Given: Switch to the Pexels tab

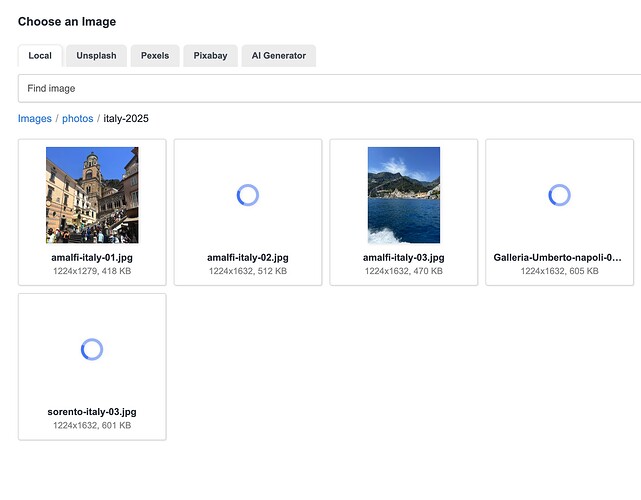Looking at the screenshot, I should click(x=155, y=56).
